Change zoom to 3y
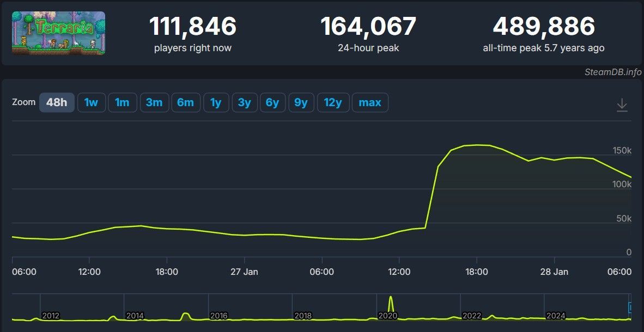 (x=244, y=102)
